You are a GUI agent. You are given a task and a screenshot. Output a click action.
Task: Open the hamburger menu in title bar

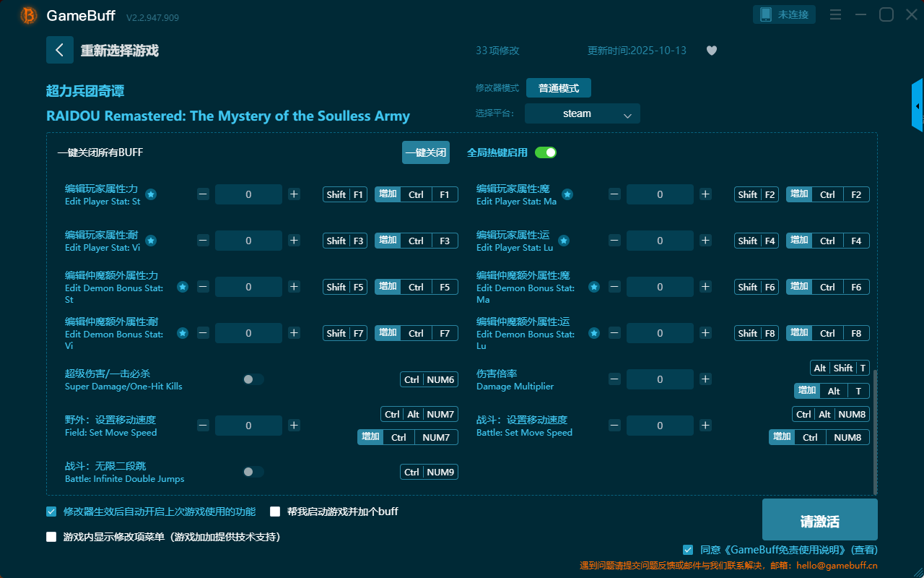click(835, 14)
